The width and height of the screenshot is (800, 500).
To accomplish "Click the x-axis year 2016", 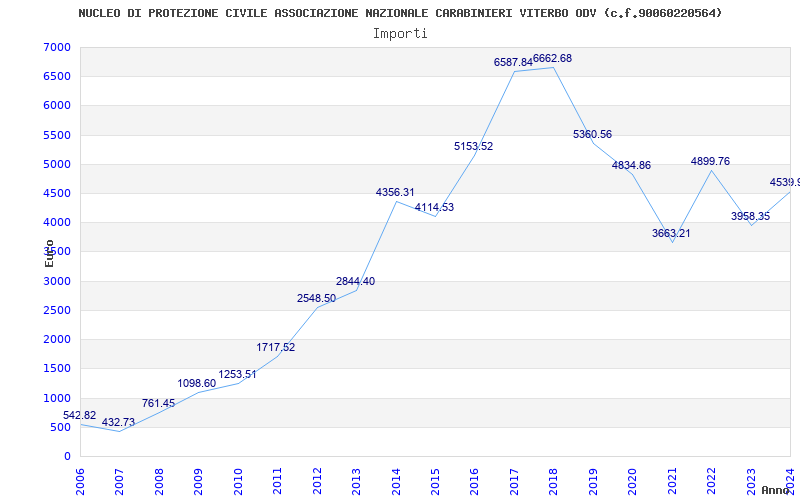I will pos(474,482).
